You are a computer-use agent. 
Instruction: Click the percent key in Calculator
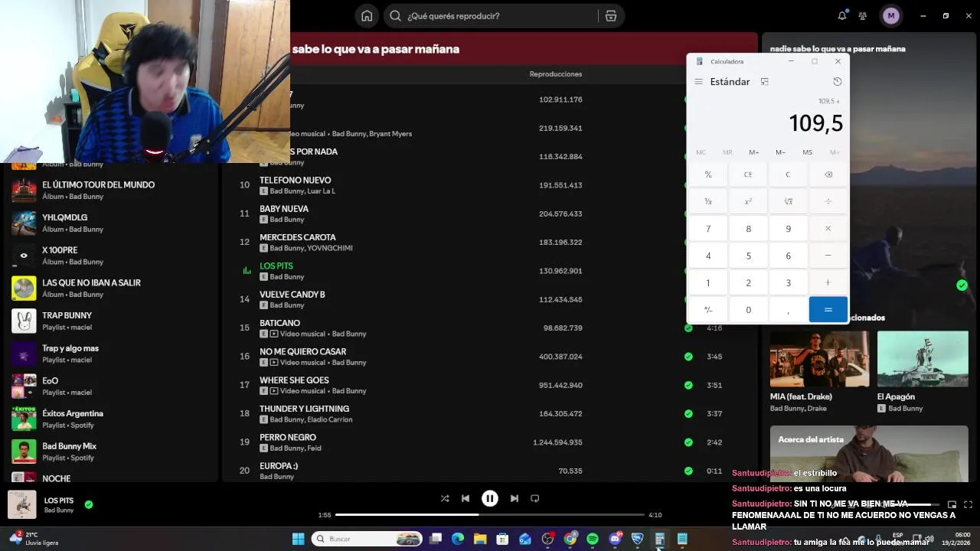pyautogui.click(x=708, y=174)
